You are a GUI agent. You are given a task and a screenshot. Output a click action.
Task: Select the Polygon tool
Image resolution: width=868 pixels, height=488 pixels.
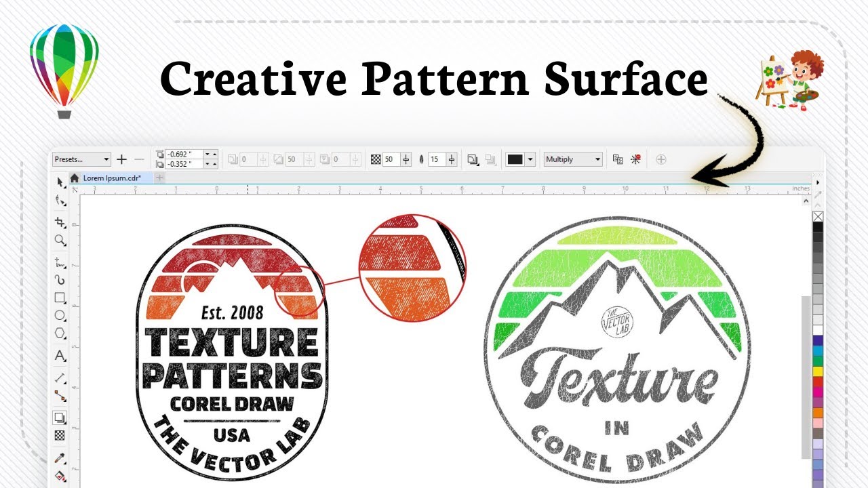tap(60, 333)
